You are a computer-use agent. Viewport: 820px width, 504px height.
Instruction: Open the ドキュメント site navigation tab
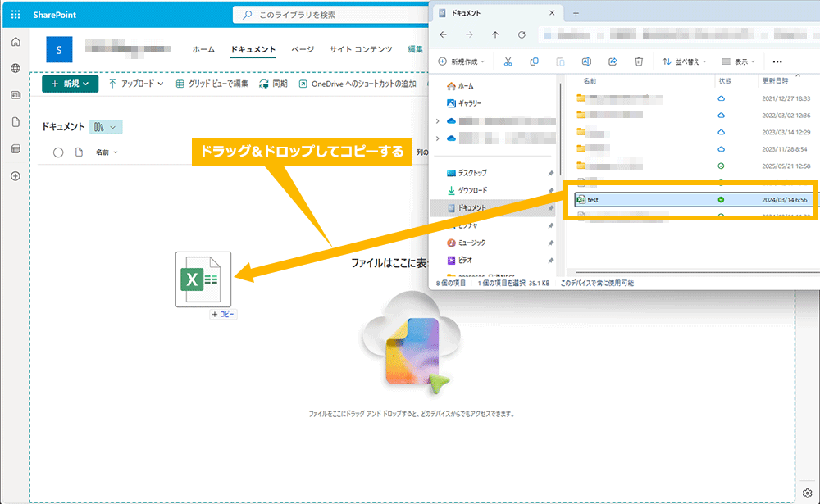(x=253, y=49)
